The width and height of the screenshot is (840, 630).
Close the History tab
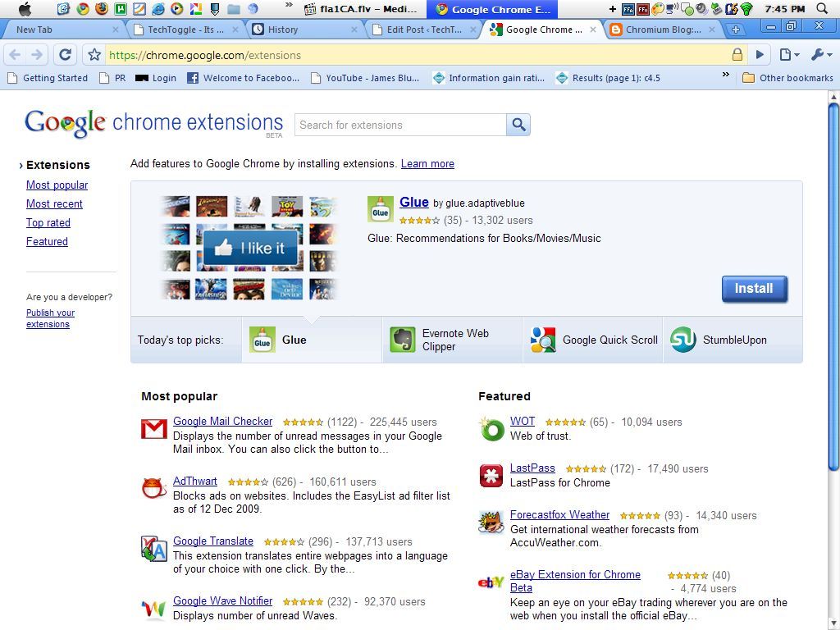coord(354,30)
